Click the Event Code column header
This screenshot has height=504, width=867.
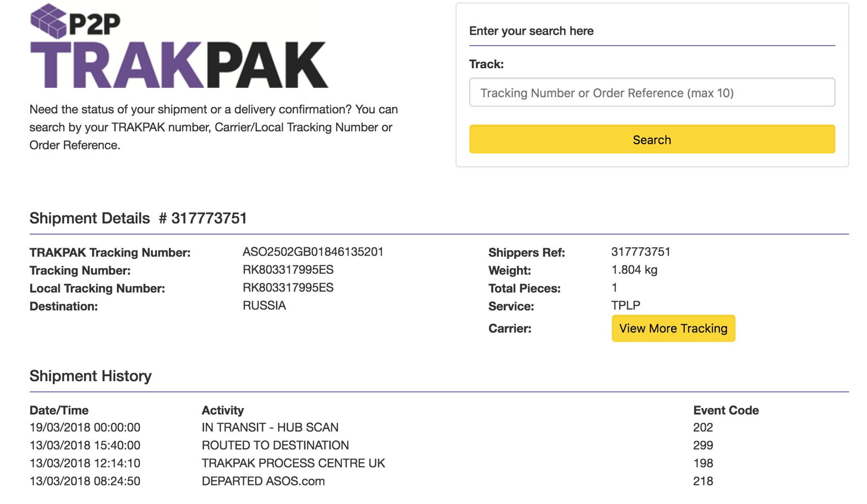(726, 410)
